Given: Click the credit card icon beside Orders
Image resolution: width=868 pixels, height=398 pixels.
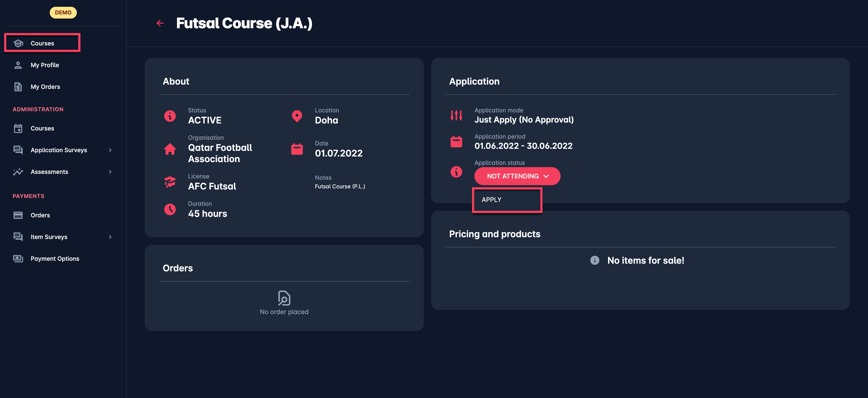Looking at the screenshot, I should pyautogui.click(x=18, y=215).
